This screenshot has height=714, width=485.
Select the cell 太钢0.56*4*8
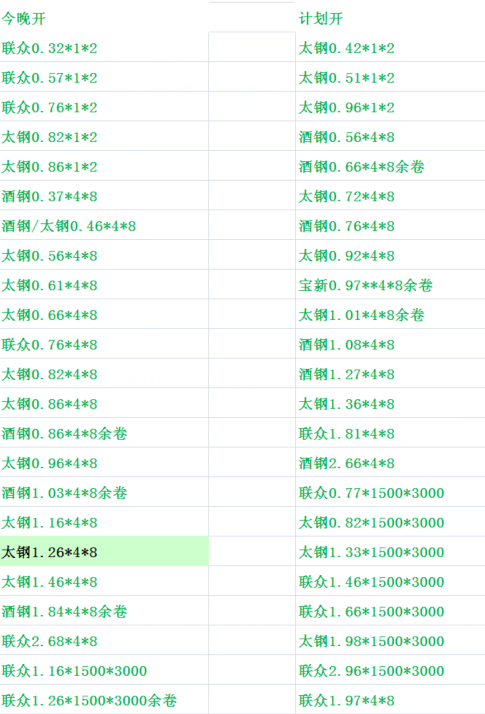(104, 255)
